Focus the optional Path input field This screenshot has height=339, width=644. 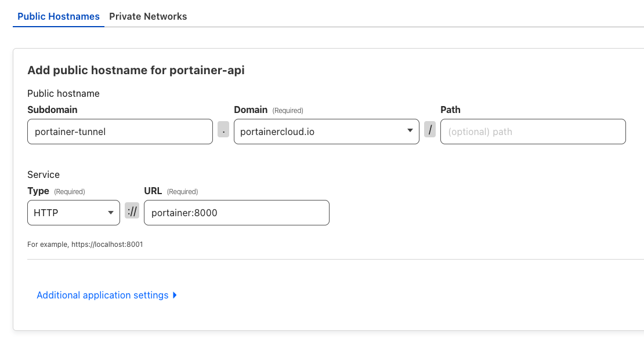click(x=533, y=132)
